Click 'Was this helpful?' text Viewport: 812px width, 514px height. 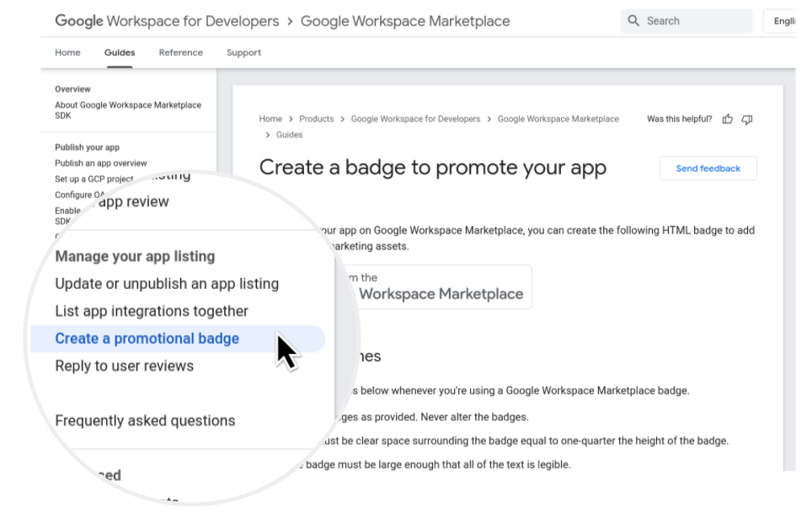(x=680, y=119)
